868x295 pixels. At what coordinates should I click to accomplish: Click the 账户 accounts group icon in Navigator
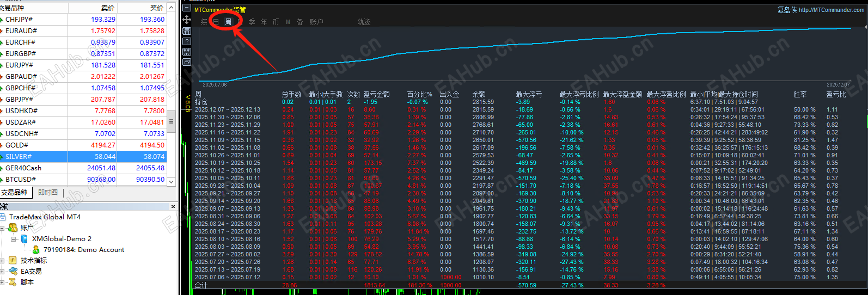[13, 228]
